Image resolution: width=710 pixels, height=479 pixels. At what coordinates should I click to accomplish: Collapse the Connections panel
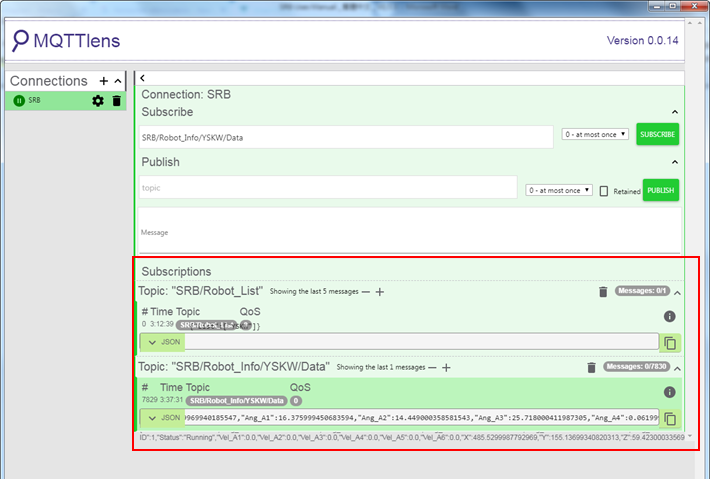118,81
